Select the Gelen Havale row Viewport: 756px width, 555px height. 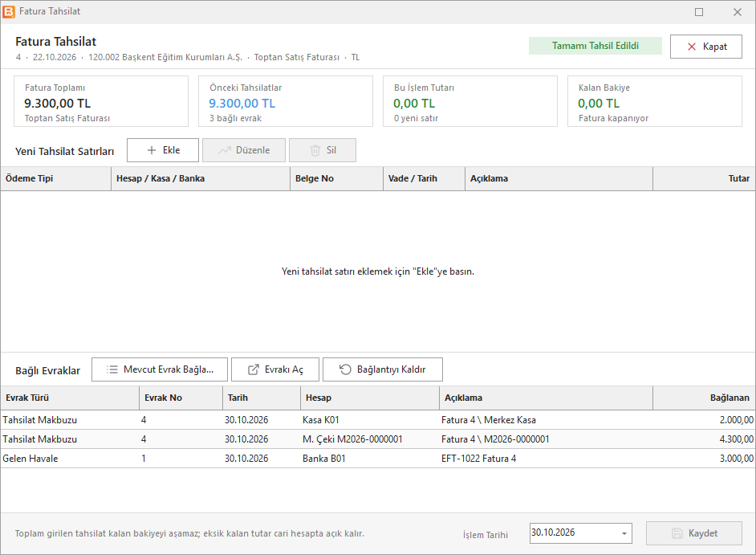point(378,459)
